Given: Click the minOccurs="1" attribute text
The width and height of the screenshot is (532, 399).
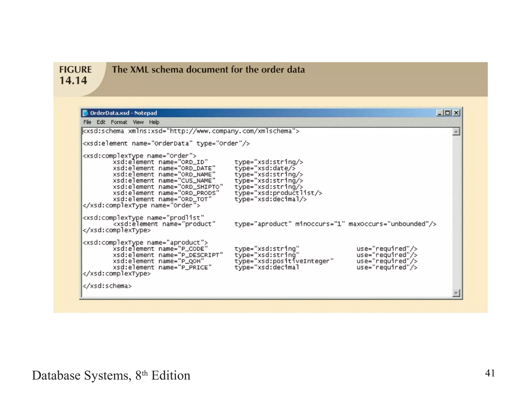Looking at the screenshot, I should (x=320, y=224).
